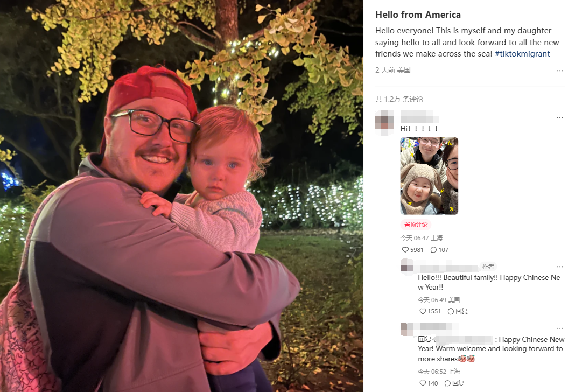The height and width of the screenshot is (392, 575).
Task: Click the 'Hello from America' post title
Action: click(418, 15)
